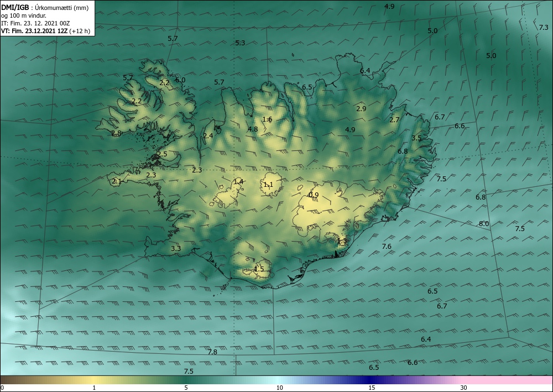Click the 2.4 value label
Viewport: 553px width, 392px height.
click(x=208, y=135)
